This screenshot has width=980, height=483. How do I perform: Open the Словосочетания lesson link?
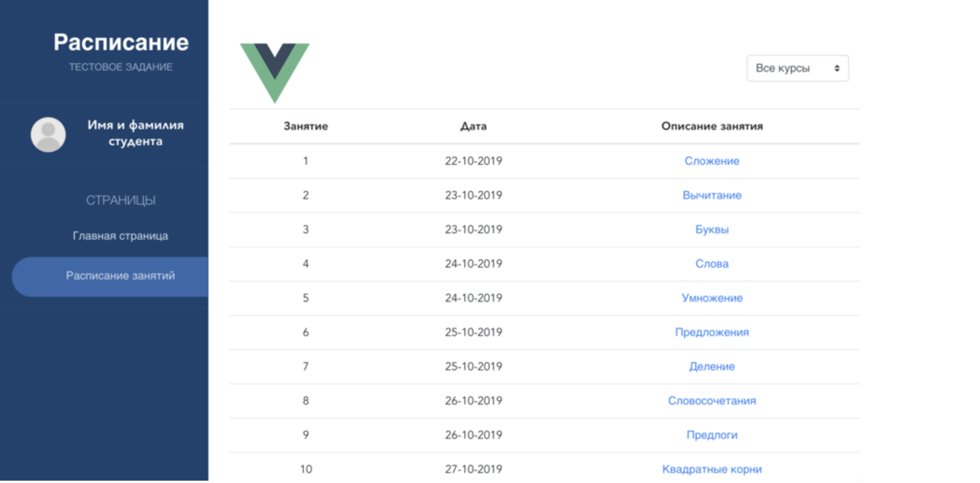tap(712, 401)
